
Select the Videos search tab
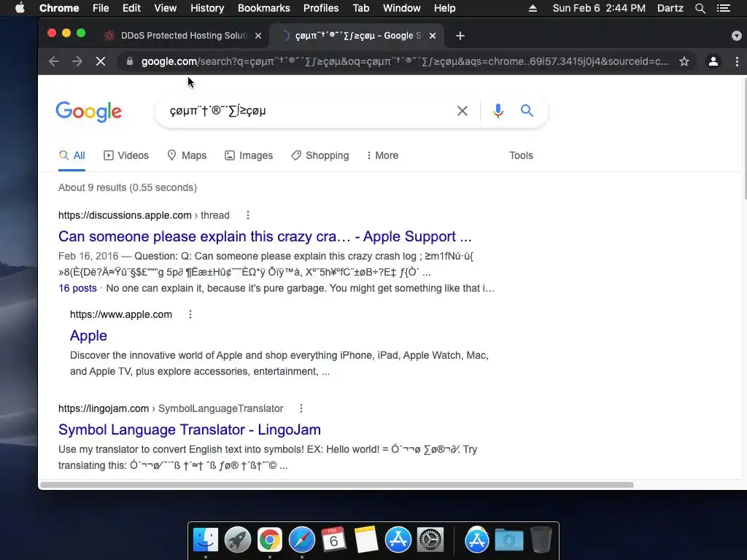126,156
